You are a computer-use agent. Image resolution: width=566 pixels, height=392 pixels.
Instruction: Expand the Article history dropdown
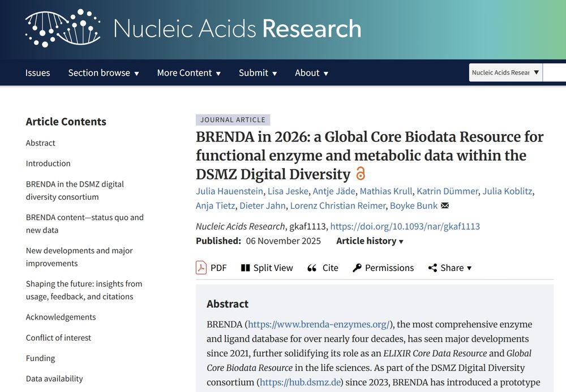(x=370, y=241)
